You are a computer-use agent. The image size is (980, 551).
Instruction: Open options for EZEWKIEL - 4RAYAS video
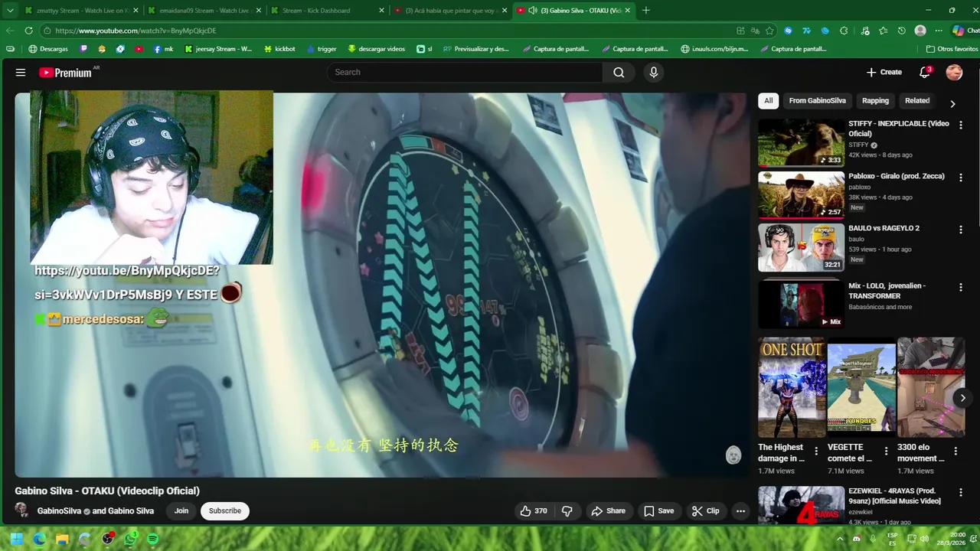(x=961, y=494)
